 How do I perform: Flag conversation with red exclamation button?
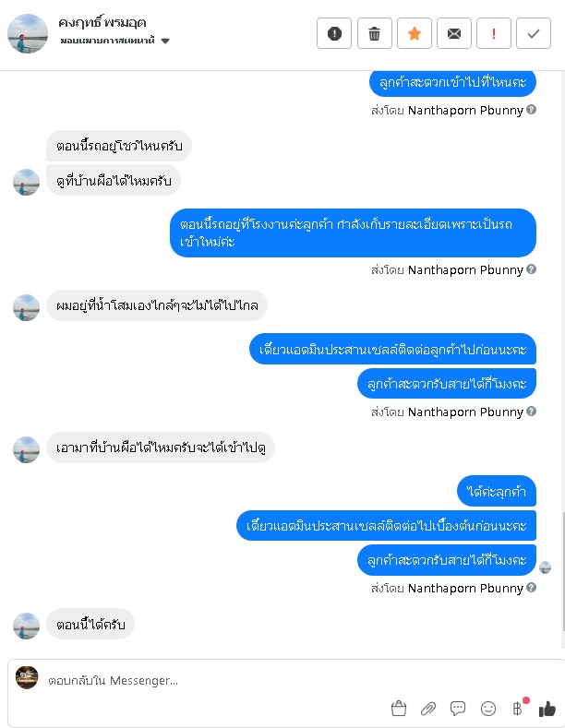tap(494, 33)
